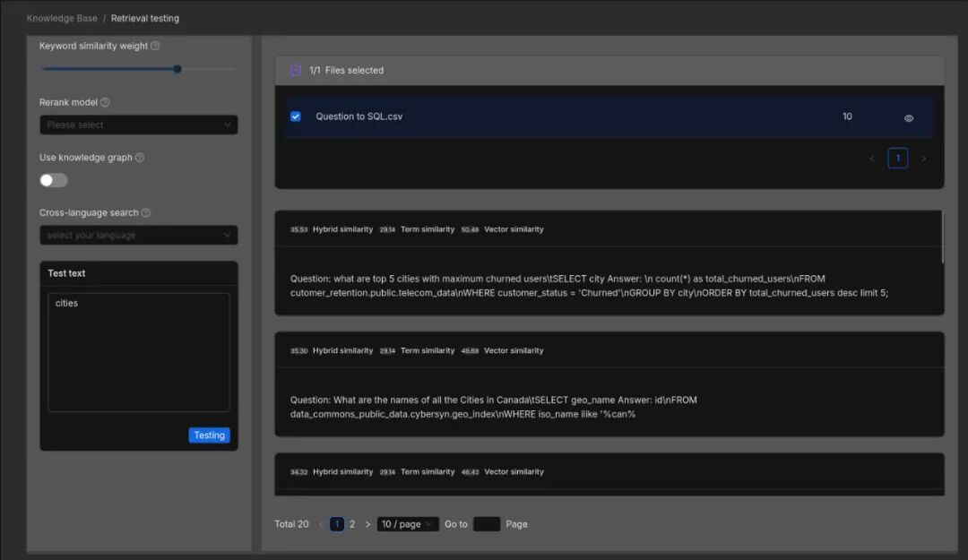
Task: Click the Rerank model help icon
Action: pyautogui.click(x=103, y=102)
